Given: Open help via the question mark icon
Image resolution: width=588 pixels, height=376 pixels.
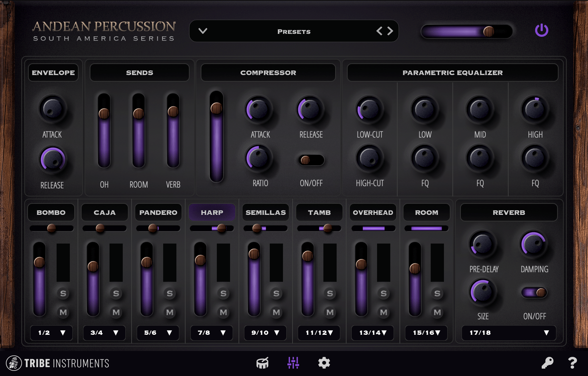Looking at the screenshot, I should pos(572,363).
